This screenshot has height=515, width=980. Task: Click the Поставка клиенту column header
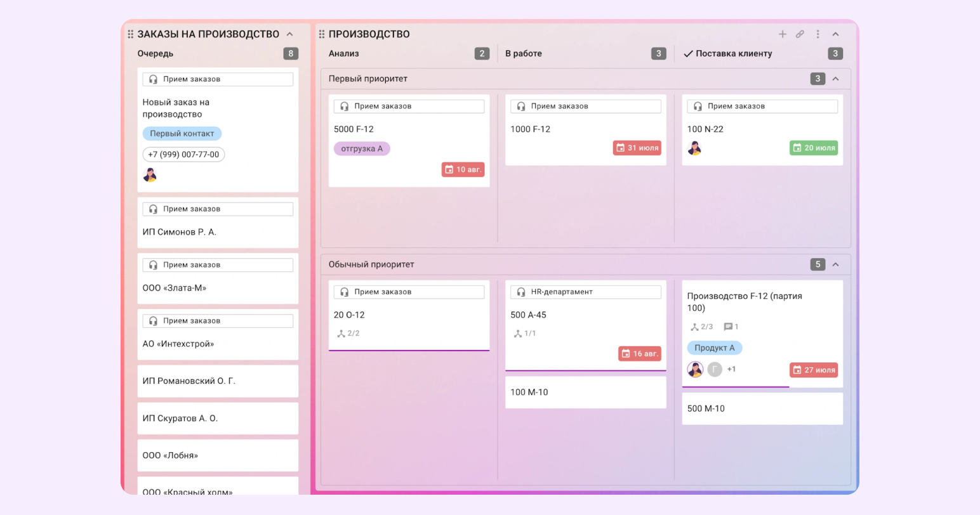[733, 54]
